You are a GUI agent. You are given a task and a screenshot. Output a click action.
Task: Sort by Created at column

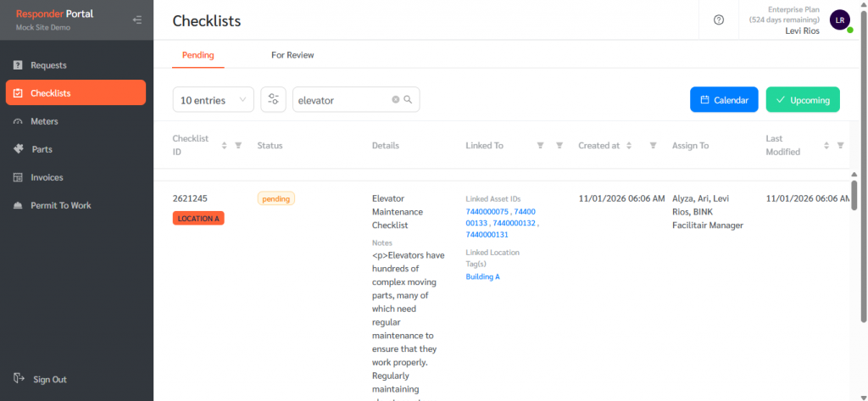(629, 146)
